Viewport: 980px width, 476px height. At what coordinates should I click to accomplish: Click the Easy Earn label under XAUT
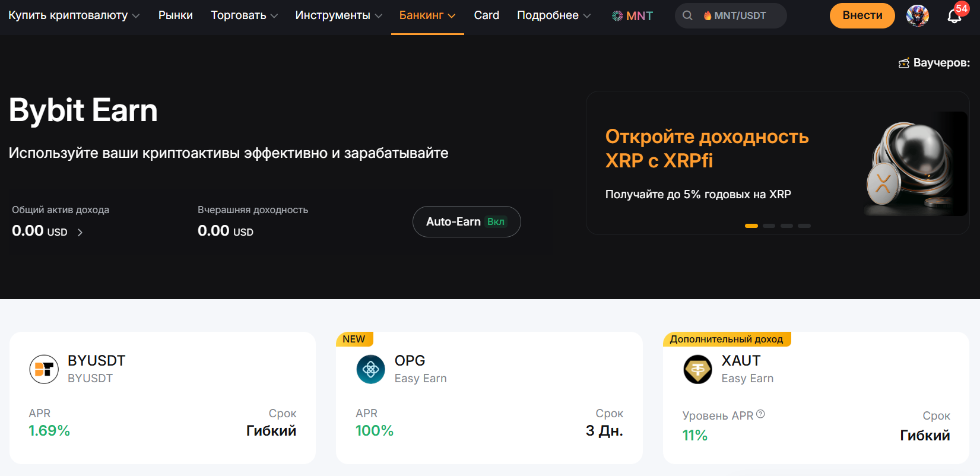click(748, 379)
